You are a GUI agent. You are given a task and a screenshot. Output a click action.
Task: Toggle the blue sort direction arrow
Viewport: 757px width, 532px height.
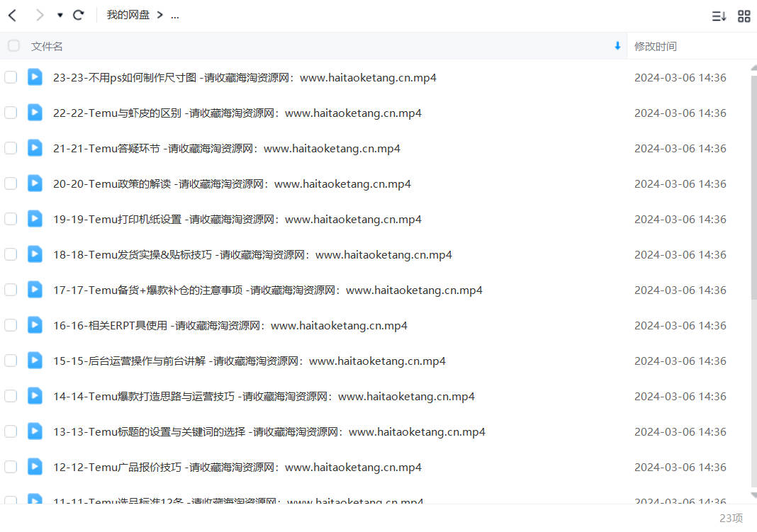617,46
